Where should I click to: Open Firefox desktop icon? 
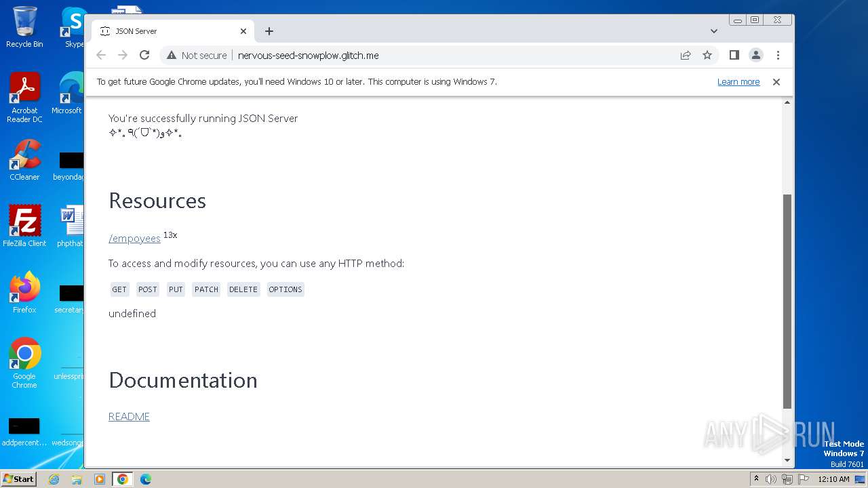(24, 292)
